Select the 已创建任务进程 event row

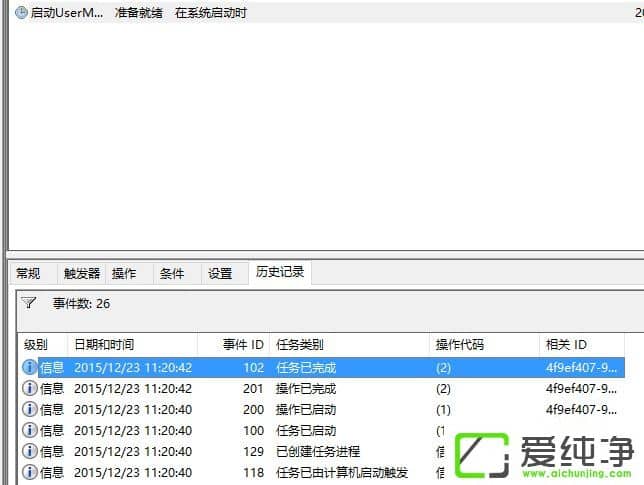(x=323, y=451)
